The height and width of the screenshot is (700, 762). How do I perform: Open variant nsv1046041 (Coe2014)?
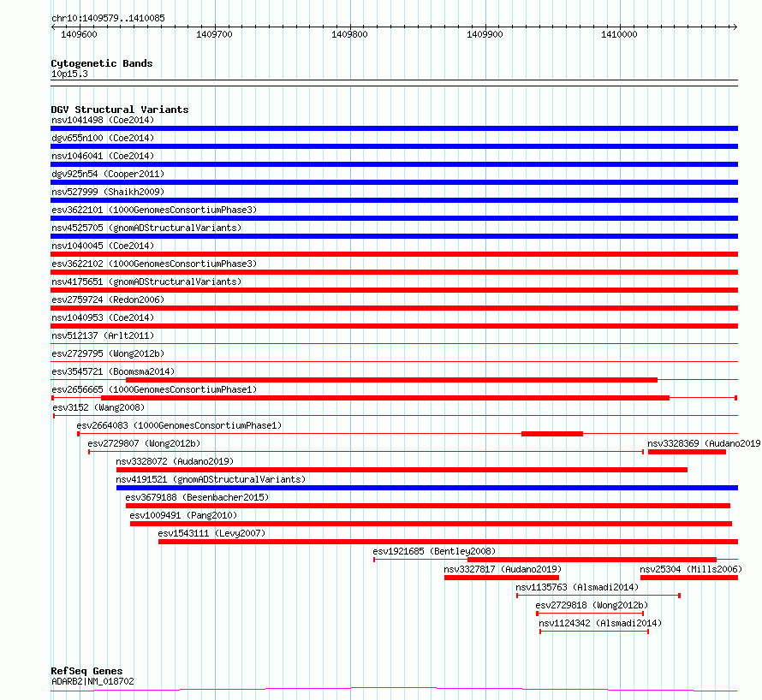click(103, 156)
